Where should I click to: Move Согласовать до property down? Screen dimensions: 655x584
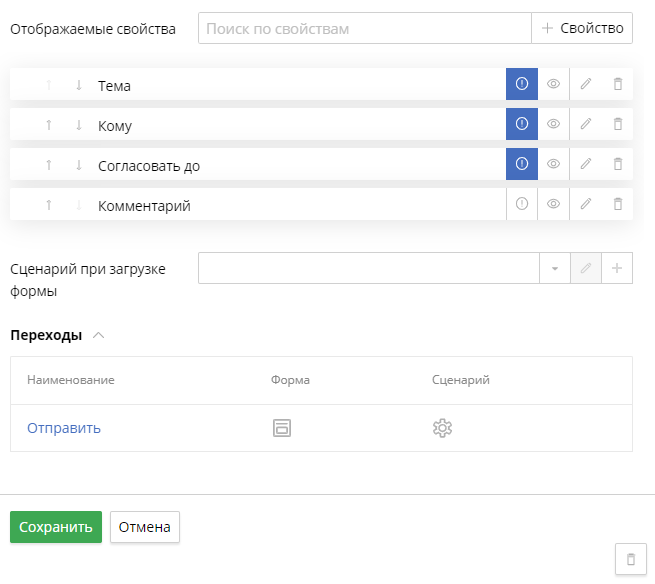(x=79, y=165)
